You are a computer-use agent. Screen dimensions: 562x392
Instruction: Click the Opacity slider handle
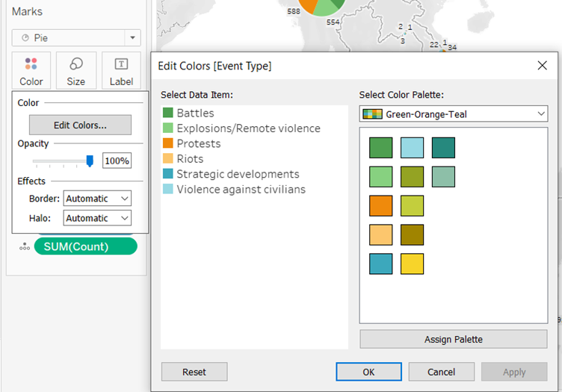pos(90,161)
